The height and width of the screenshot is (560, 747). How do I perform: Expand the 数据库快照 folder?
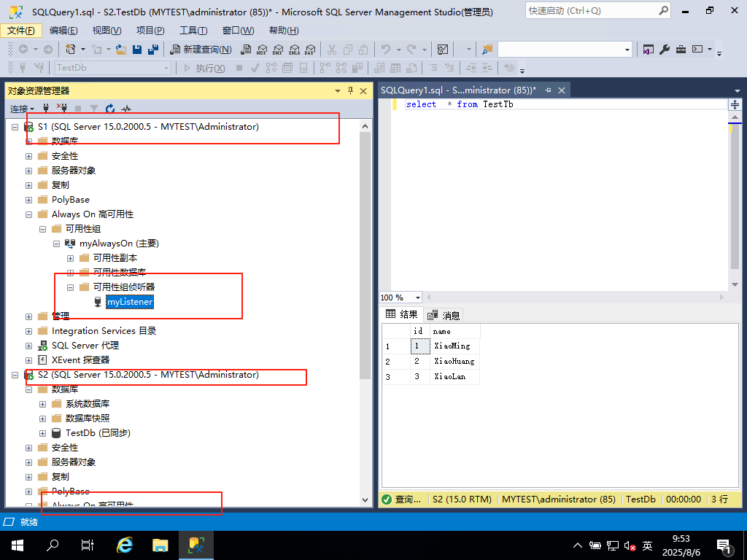(42, 419)
